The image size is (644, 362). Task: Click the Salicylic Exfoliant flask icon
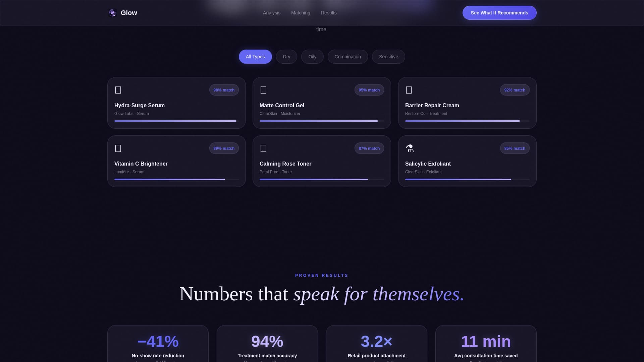pos(410,148)
